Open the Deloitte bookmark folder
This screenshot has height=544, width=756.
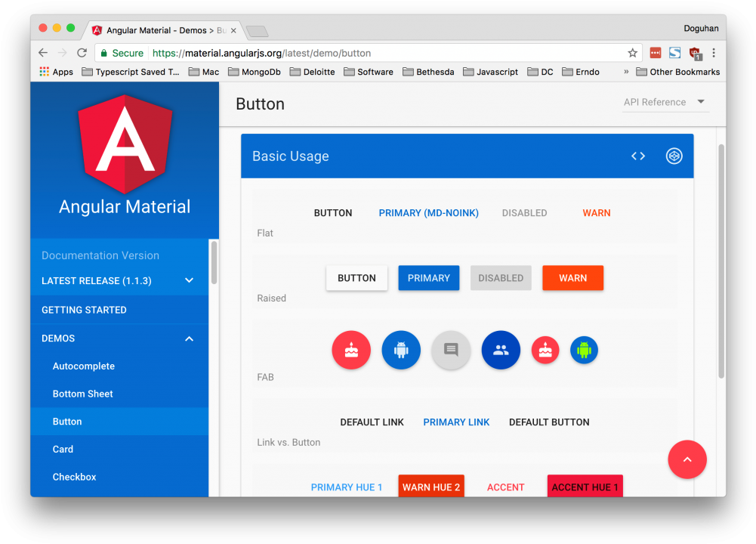(x=312, y=72)
